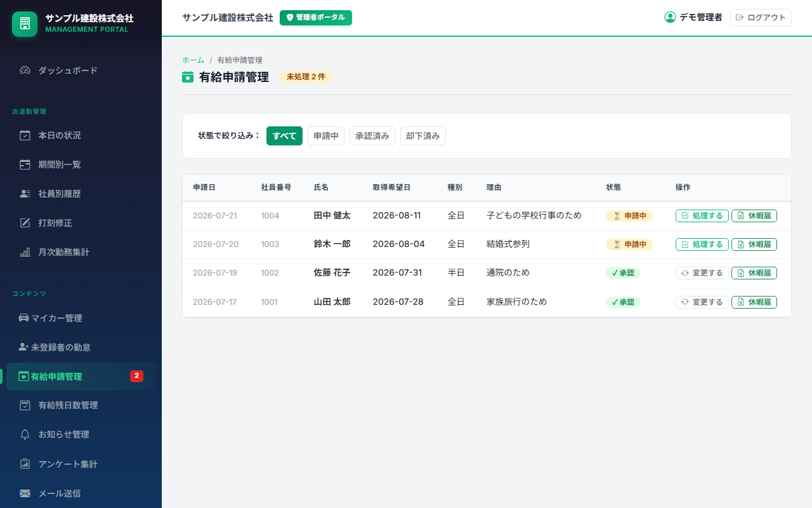This screenshot has width=812, height=508.
Task: Click the reason 家族旅行のため
Action: [x=516, y=302]
